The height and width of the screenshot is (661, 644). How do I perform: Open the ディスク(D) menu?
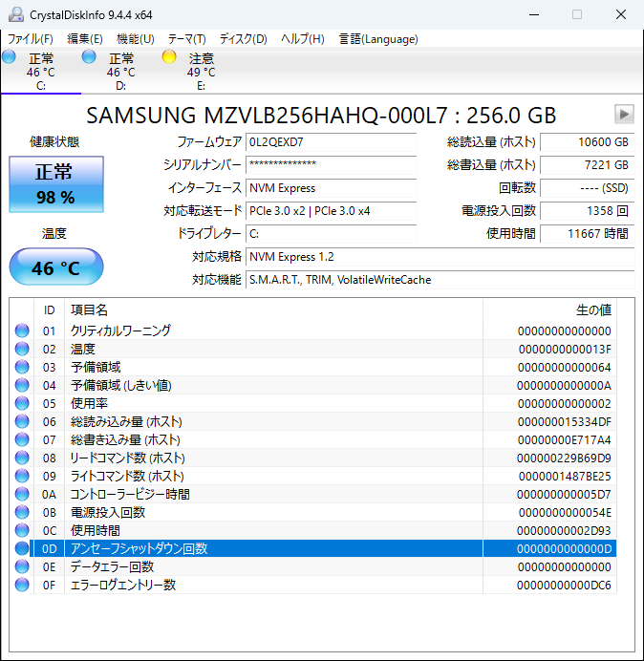click(x=244, y=39)
